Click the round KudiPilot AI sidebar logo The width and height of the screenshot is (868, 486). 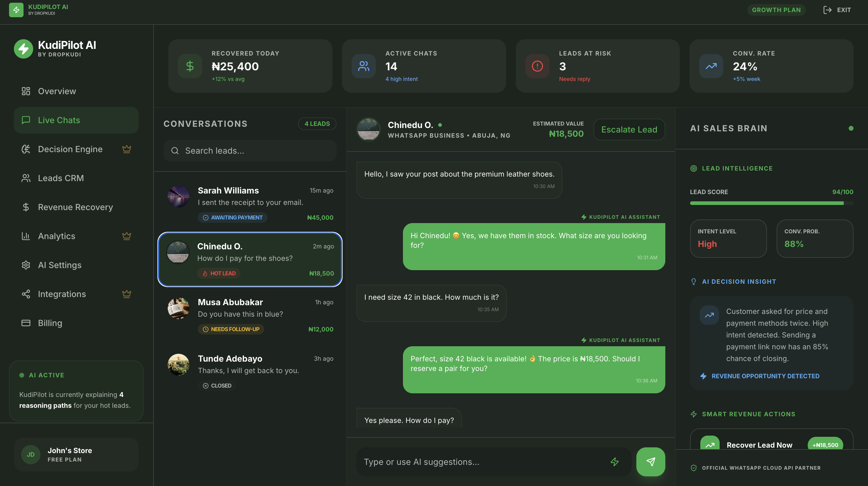[x=23, y=49]
